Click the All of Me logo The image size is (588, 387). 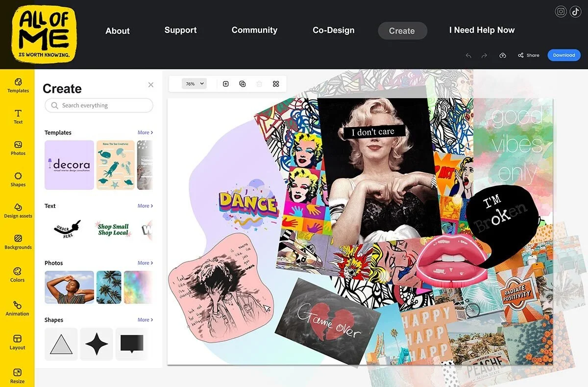coord(44,34)
